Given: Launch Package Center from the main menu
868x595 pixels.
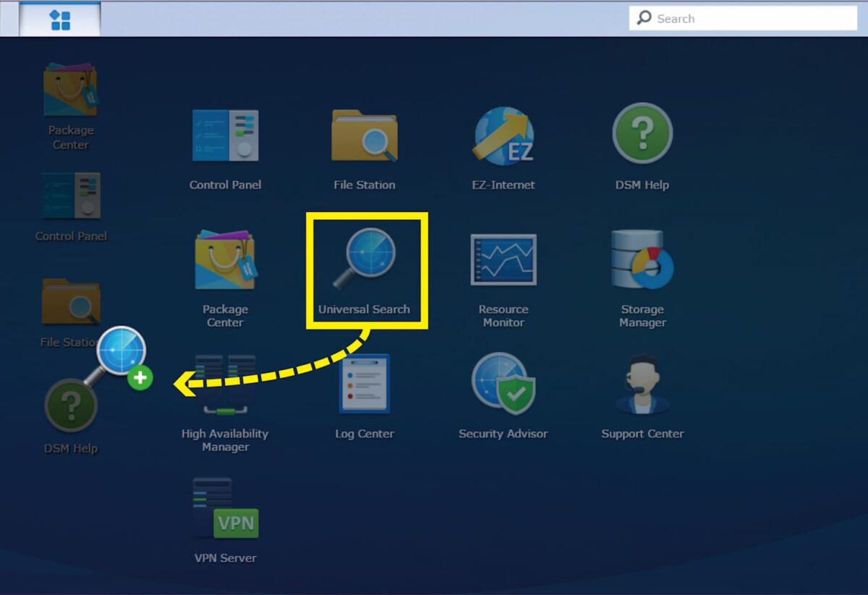Looking at the screenshot, I should 225,279.
